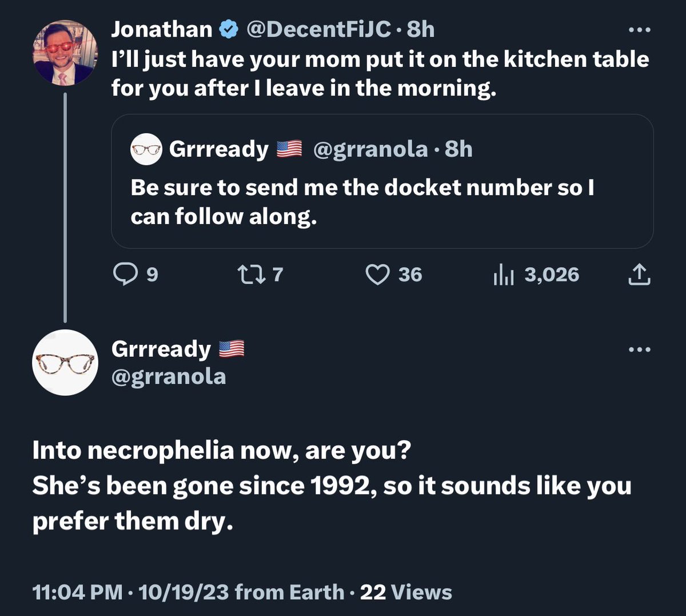The image size is (686, 616).
Task: Click the Jonathan display name
Action: (161, 29)
